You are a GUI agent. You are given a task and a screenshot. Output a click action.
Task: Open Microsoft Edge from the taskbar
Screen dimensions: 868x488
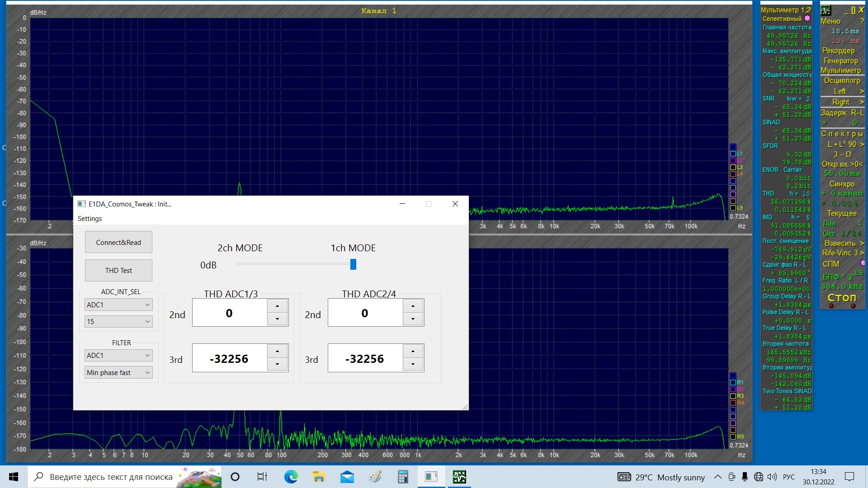click(291, 477)
